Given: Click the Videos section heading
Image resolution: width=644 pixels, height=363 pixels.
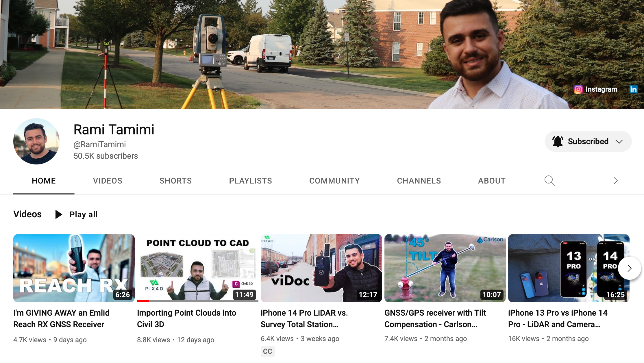Looking at the screenshot, I should pos(27,214).
